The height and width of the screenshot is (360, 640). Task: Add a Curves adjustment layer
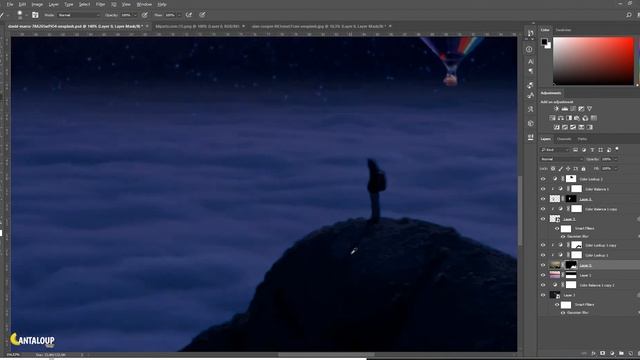[573, 109]
